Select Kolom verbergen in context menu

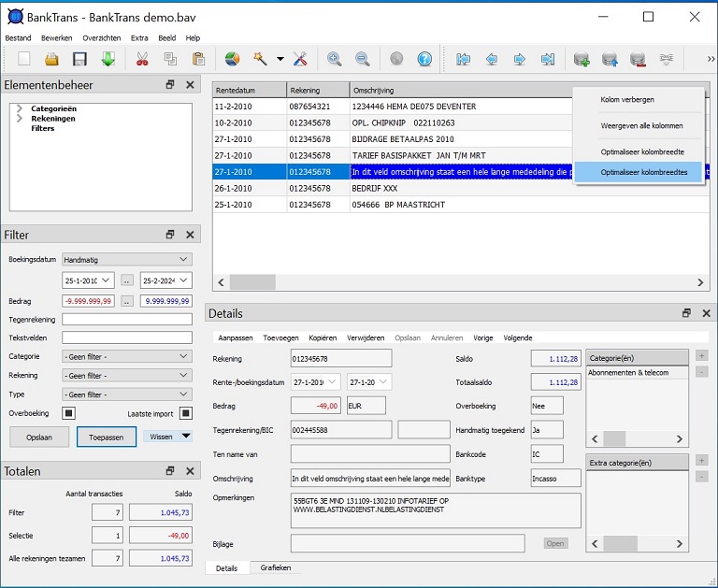point(627,99)
